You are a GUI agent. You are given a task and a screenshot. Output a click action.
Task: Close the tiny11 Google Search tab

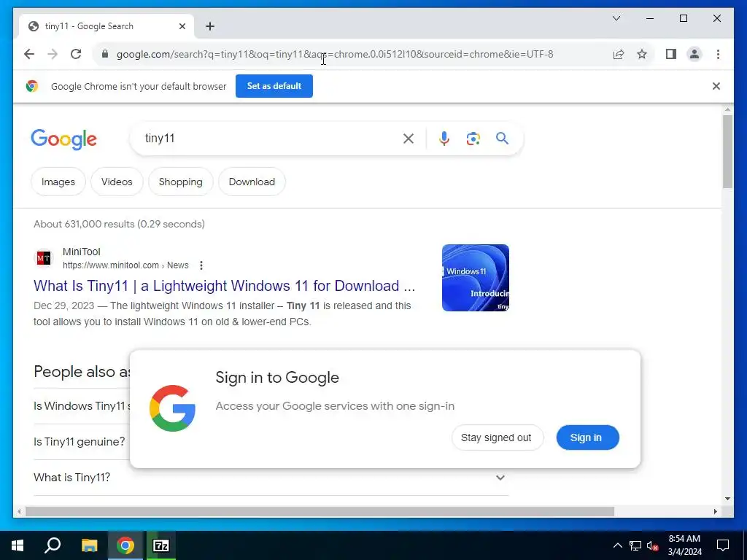coord(182,26)
